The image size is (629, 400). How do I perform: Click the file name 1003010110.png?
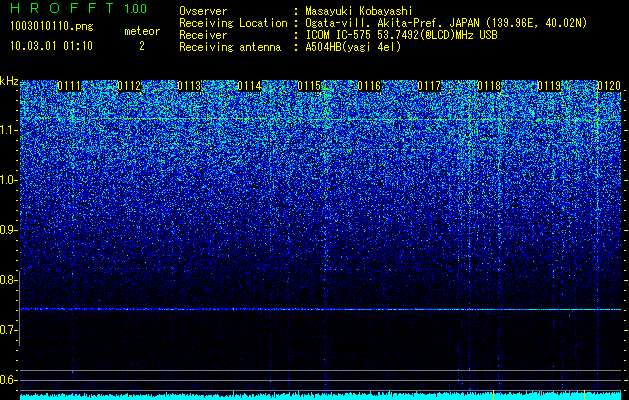pos(52,27)
